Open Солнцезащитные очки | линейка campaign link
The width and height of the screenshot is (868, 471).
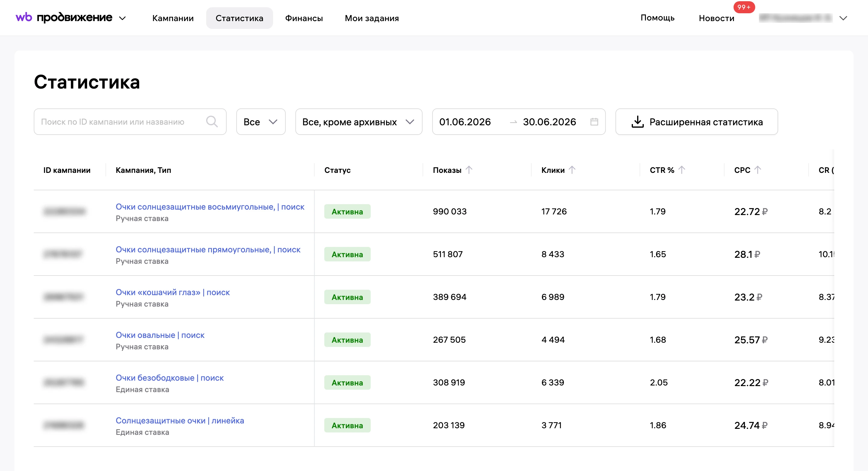coord(180,420)
